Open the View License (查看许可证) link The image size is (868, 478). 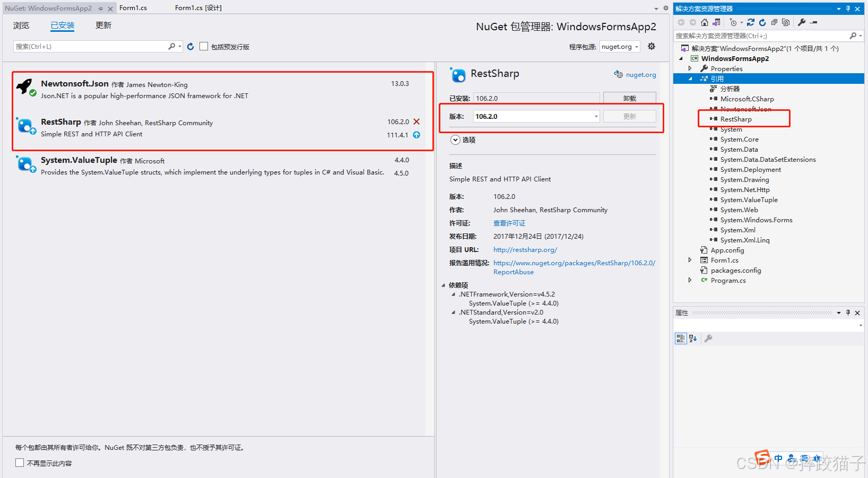coord(509,223)
